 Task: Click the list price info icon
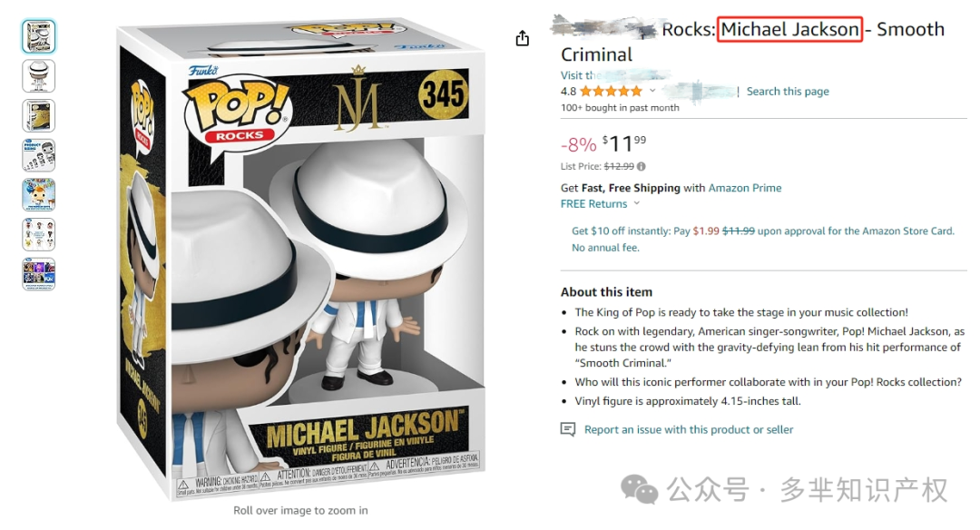642,166
